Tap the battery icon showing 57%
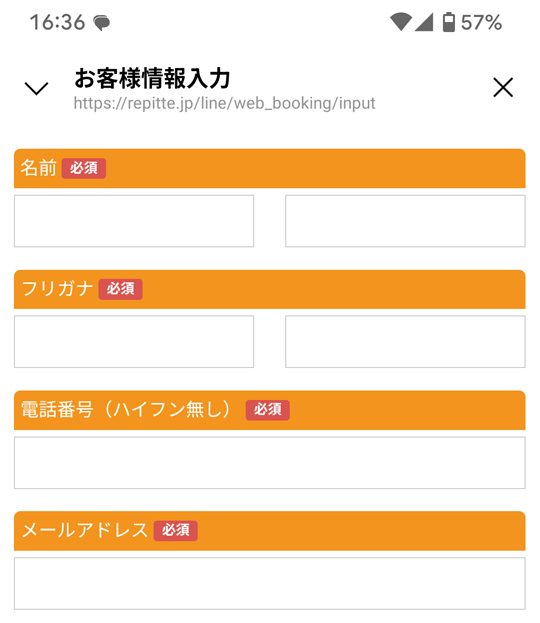The height and width of the screenshot is (623, 540). tap(449, 22)
